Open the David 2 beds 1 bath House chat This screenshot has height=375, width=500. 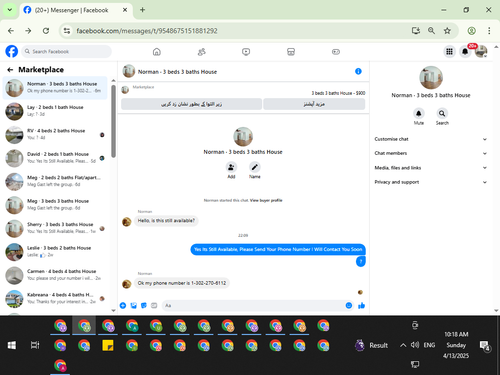pyautogui.click(x=55, y=158)
